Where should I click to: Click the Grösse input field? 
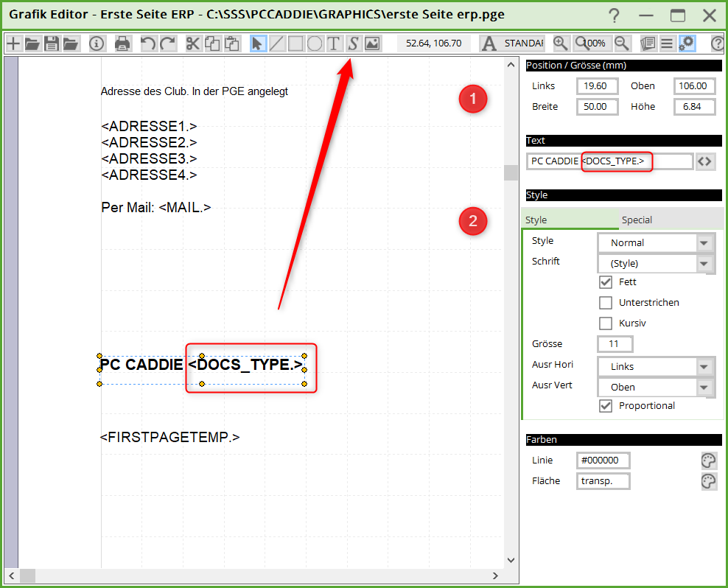pyautogui.click(x=615, y=344)
